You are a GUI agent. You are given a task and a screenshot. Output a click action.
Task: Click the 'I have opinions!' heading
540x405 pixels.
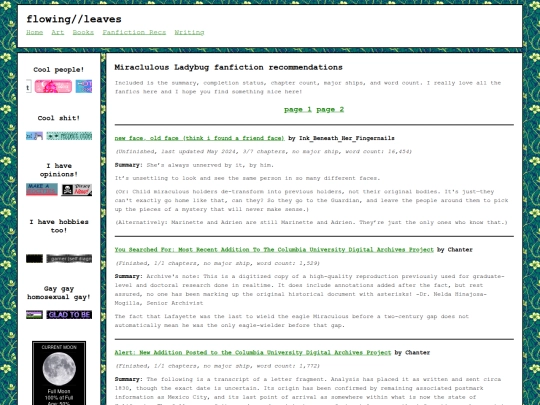pos(59,170)
